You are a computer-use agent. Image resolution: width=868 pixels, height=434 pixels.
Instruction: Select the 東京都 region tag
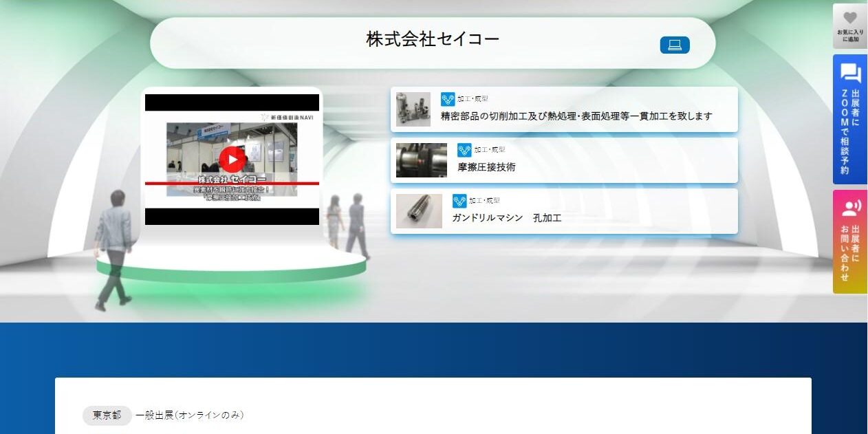[107, 415]
